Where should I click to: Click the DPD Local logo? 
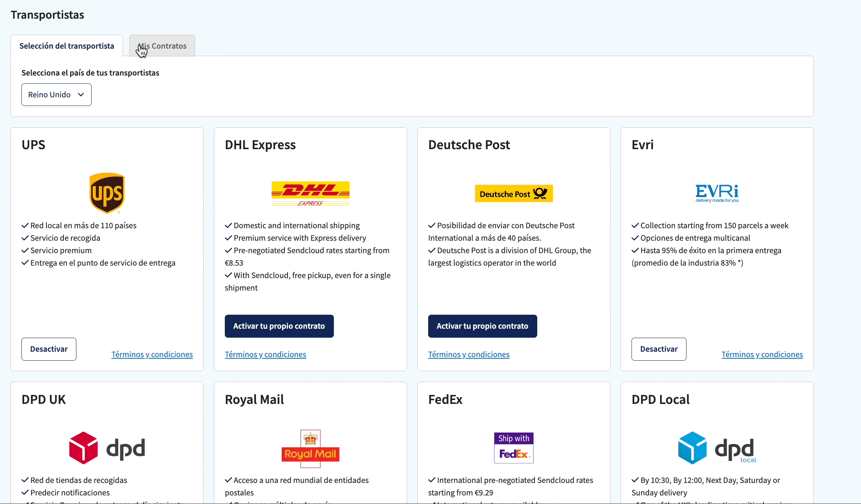point(717,448)
